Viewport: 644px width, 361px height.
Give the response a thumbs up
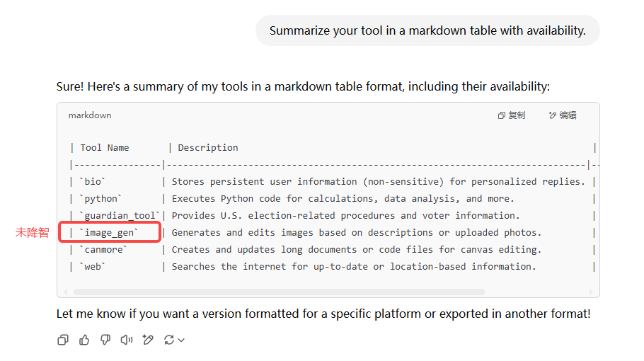tap(84, 340)
